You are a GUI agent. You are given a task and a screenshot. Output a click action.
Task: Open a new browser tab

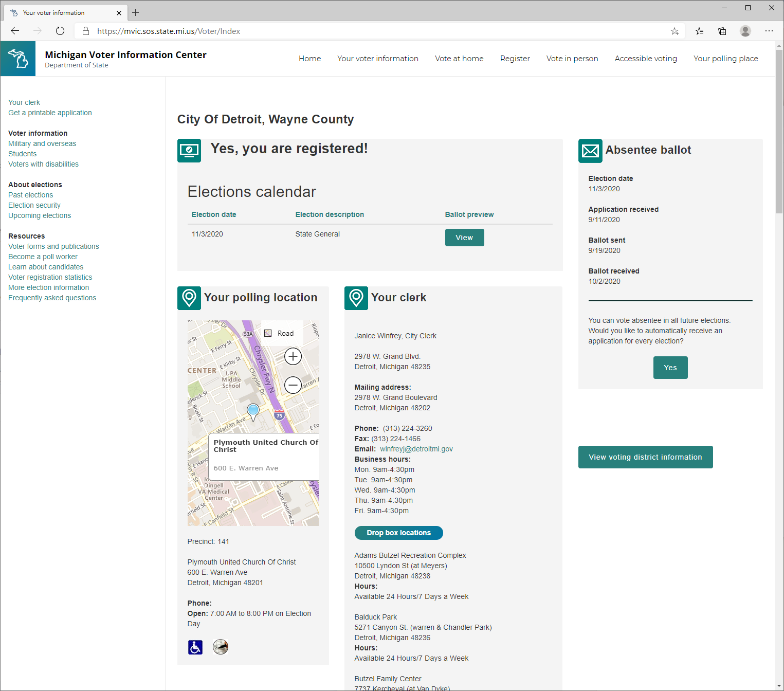[x=136, y=12]
